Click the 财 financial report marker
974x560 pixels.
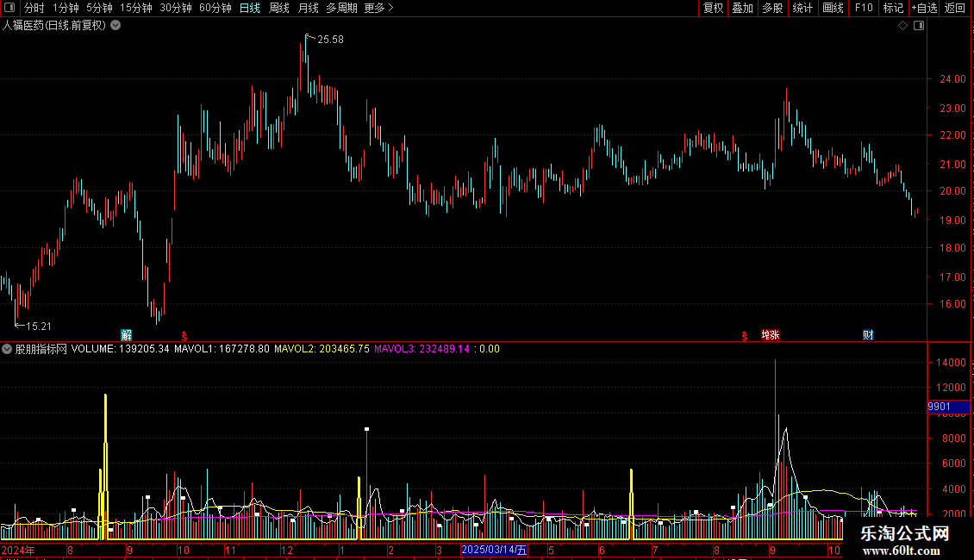tap(868, 335)
